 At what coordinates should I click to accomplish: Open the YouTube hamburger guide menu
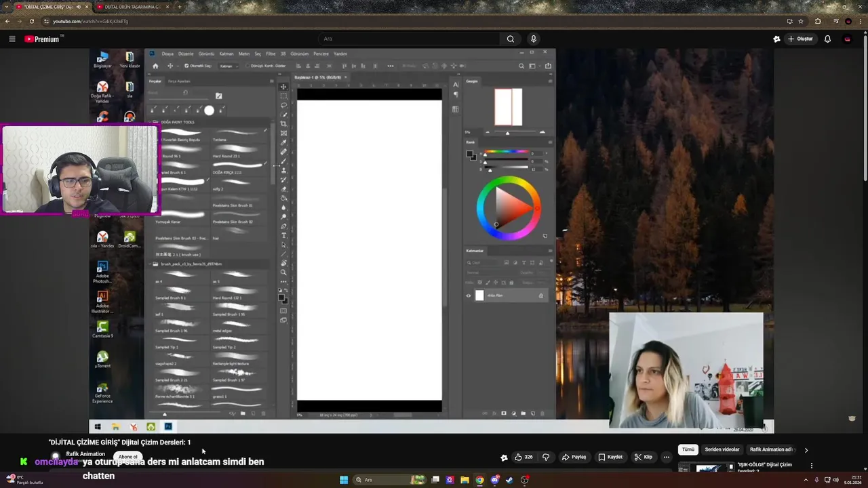(x=12, y=39)
